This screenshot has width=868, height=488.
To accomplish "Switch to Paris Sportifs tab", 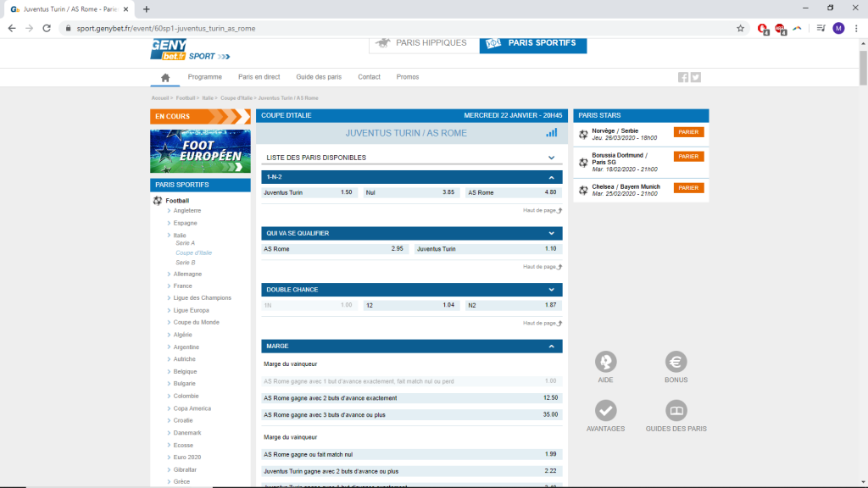I will pyautogui.click(x=533, y=44).
